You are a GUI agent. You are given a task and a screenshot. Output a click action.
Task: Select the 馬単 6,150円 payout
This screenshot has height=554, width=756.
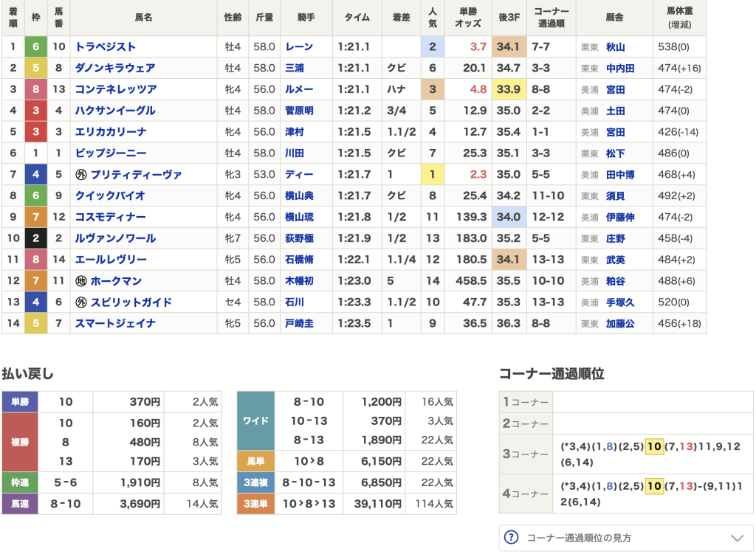pyautogui.click(x=381, y=461)
